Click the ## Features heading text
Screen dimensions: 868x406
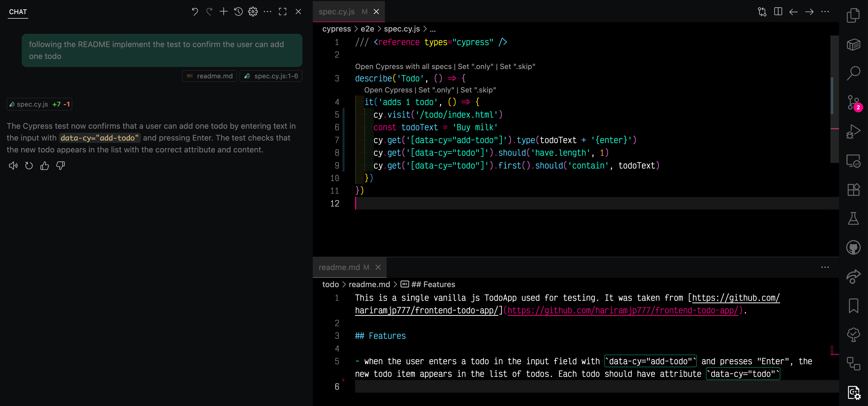click(380, 336)
